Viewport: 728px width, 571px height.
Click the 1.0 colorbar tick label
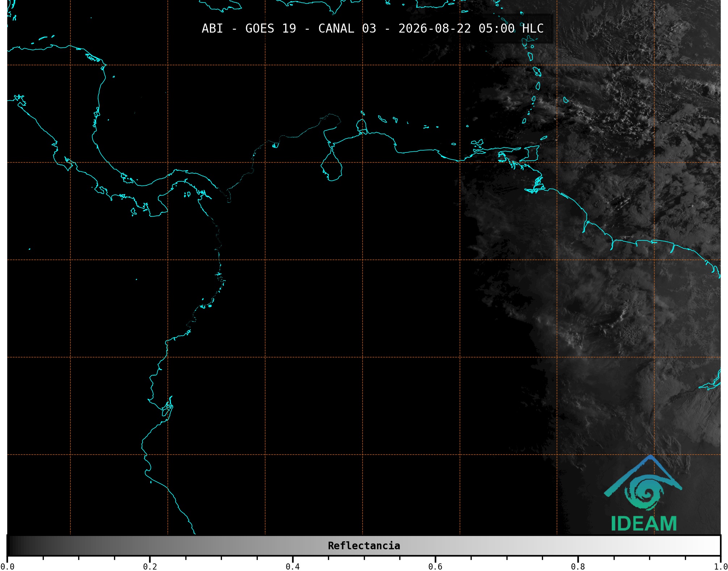pyautogui.click(x=720, y=566)
